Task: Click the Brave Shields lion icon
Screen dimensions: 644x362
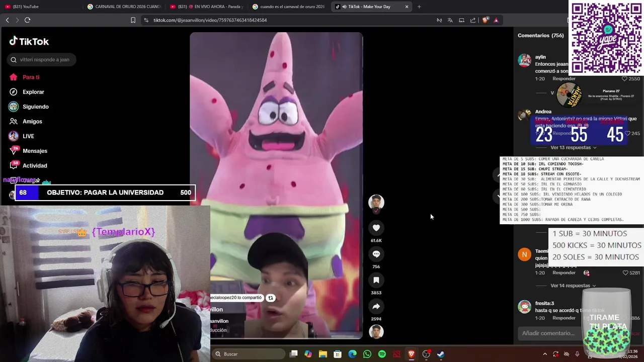Action: (x=485, y=20)
